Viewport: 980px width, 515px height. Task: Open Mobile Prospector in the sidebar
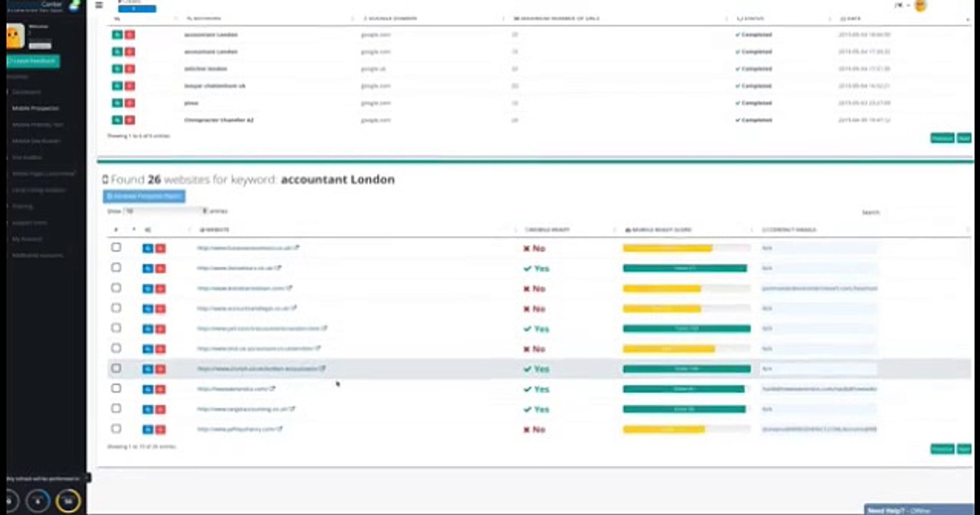click(36, 108)
